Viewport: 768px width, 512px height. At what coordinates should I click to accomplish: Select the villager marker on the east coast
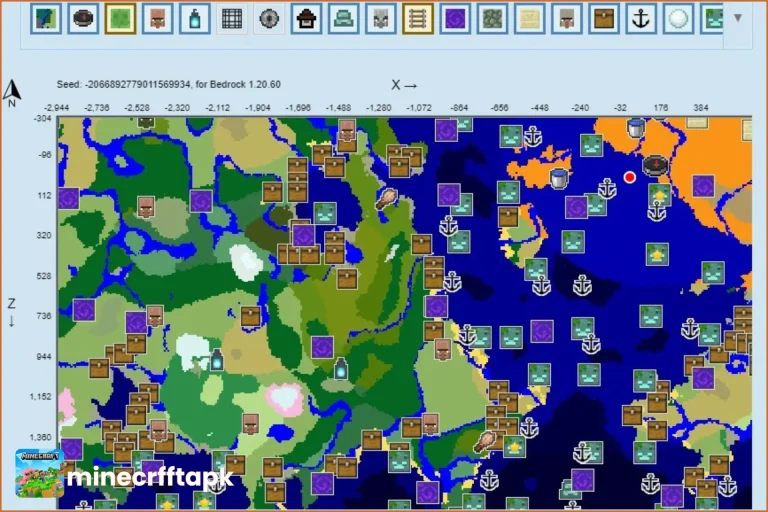pos(443,350)
